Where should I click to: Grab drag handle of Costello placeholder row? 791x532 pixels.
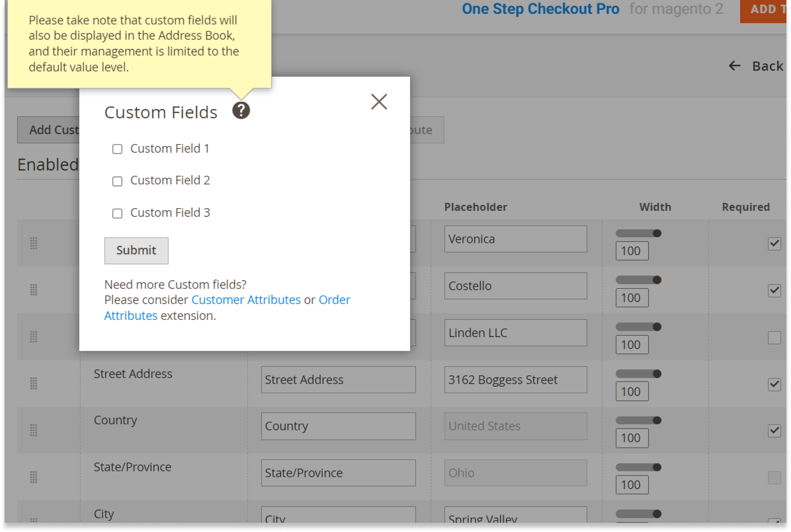33,290
